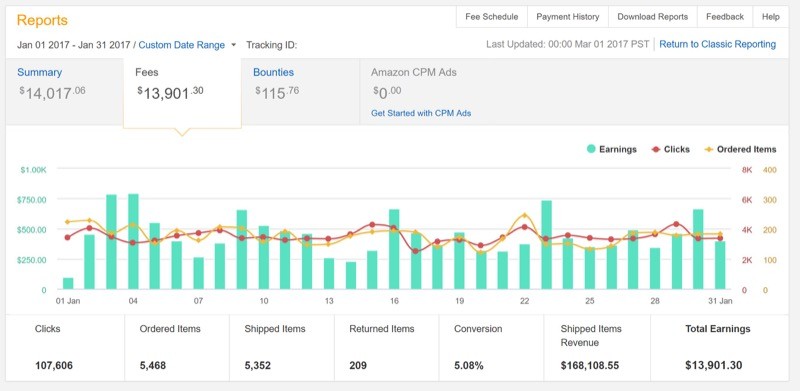Toggle the Earnings legend item
Screen dimensions: 800x391
(611, 150)
